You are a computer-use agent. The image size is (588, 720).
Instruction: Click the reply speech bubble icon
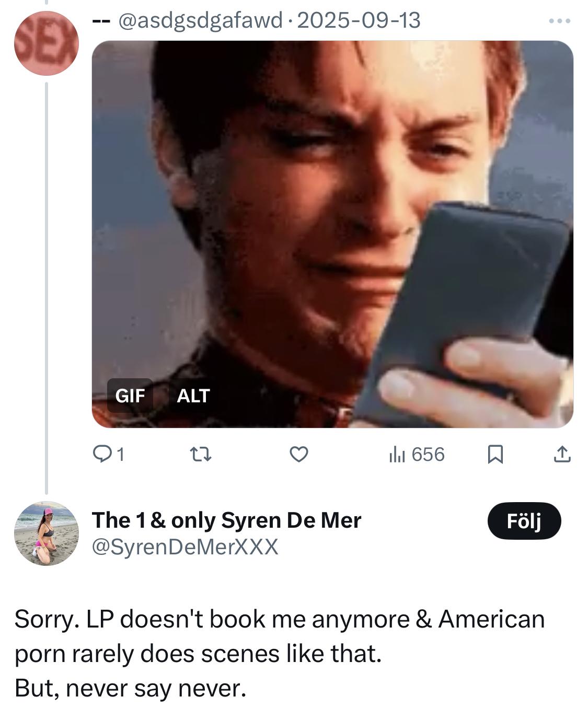click(100, 455)
